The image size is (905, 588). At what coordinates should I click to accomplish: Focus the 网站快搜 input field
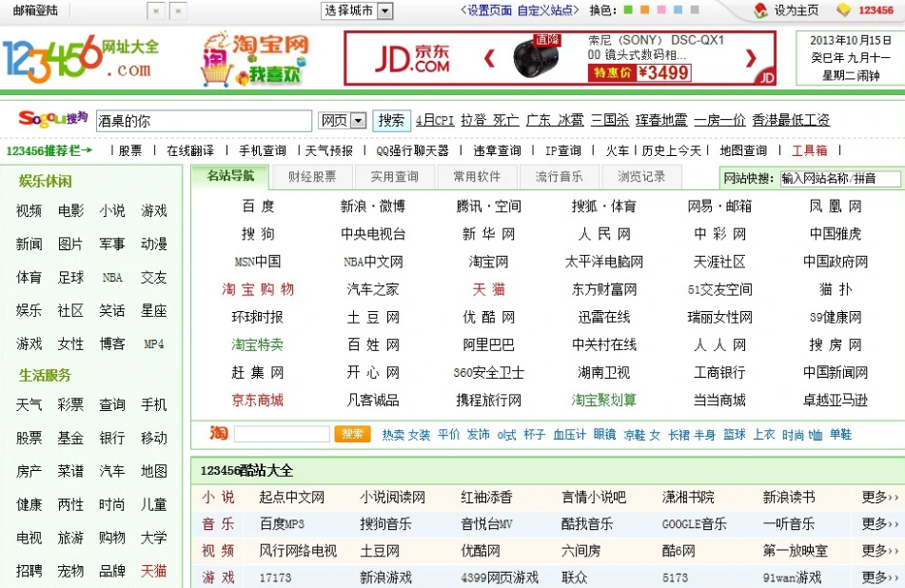(x=840, y=179)
